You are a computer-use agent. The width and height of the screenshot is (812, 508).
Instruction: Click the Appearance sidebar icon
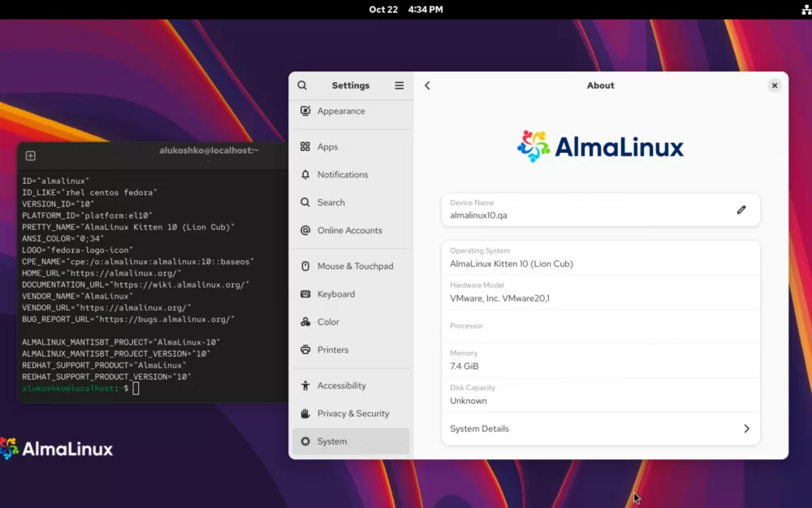[x=305, y=111]
